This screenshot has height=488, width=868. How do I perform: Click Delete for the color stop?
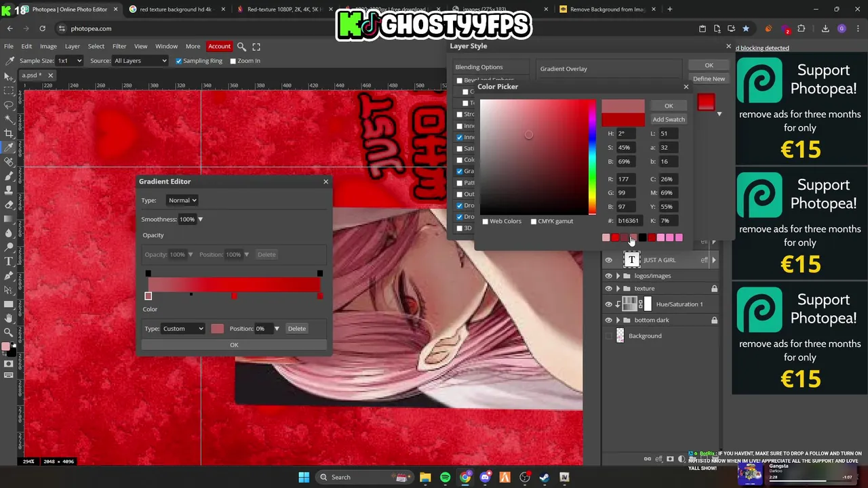pyautogui.click(x=296, y=329)
